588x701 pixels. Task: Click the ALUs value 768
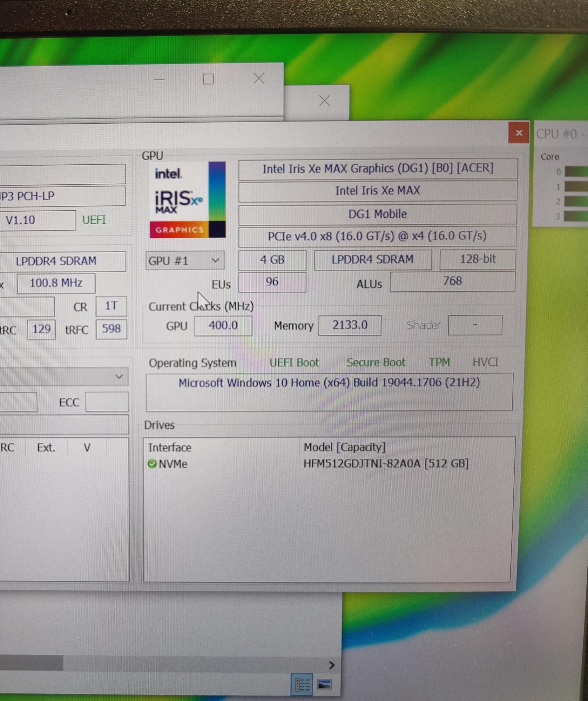(x=452, y=281)
